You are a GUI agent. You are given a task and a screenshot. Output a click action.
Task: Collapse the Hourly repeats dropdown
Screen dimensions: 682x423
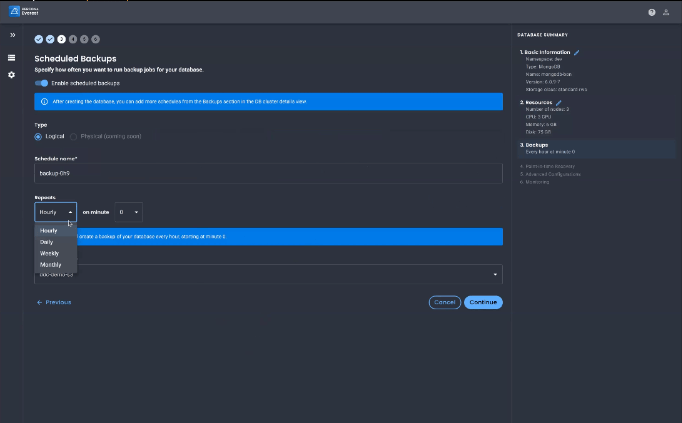[56, 212]
